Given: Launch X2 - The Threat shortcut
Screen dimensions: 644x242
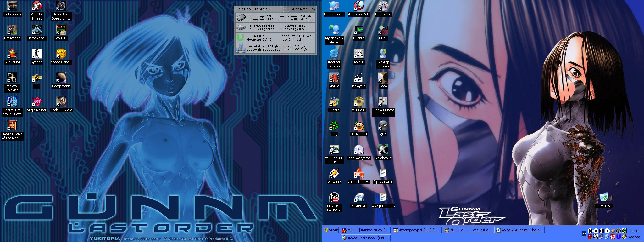Looking at the screenshot, I should point(36,10).
